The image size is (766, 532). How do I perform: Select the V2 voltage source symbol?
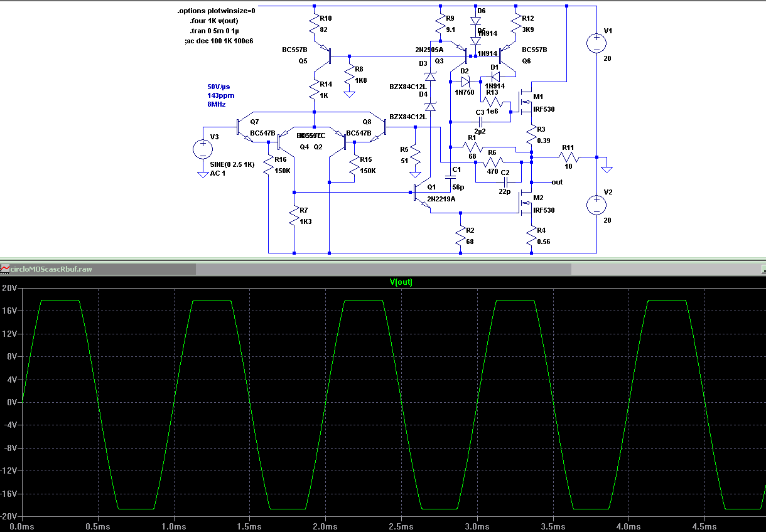point(596,205)
